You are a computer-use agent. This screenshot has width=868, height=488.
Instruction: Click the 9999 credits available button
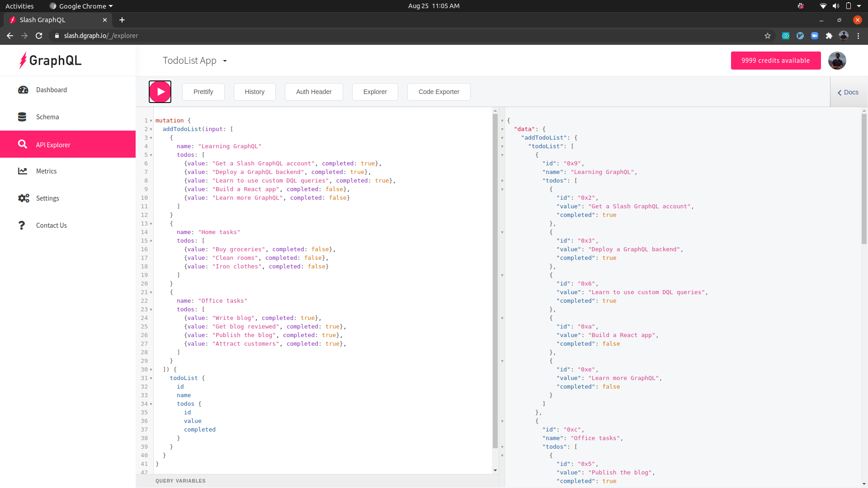[x=776, y=61]
